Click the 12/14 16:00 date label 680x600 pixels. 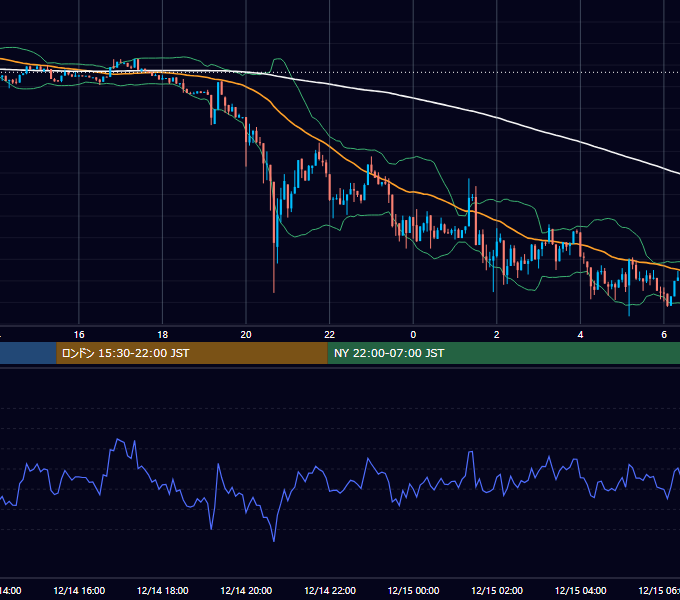[x=79, y=590]
